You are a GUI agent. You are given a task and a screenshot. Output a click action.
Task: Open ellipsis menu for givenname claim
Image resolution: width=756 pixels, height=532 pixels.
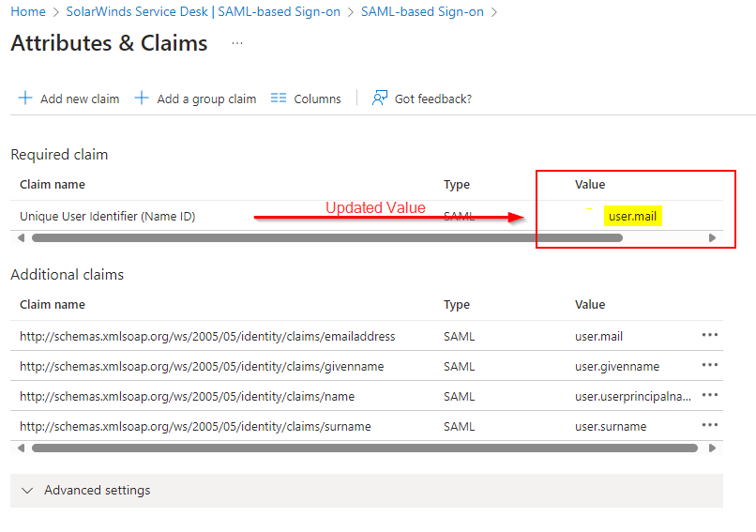[x=710, y=365]
